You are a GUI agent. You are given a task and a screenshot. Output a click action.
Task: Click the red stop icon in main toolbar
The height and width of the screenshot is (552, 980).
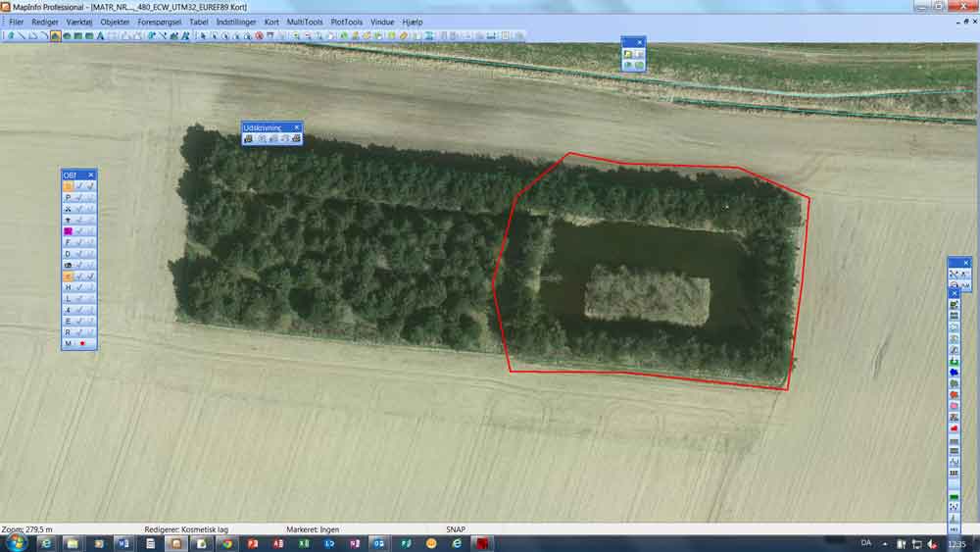(259, 36)
